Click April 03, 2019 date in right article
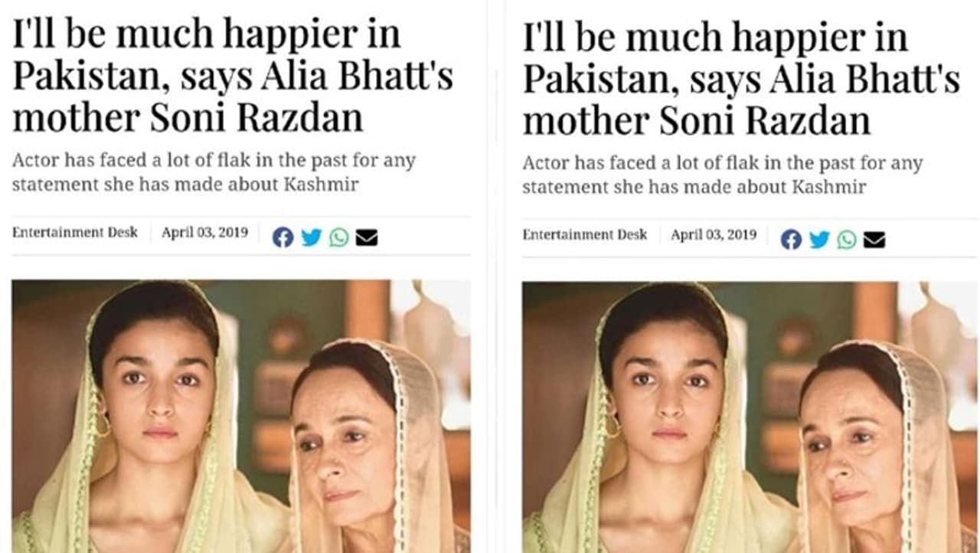The height and width of the screenshot is (553, 980). (714, 234)
